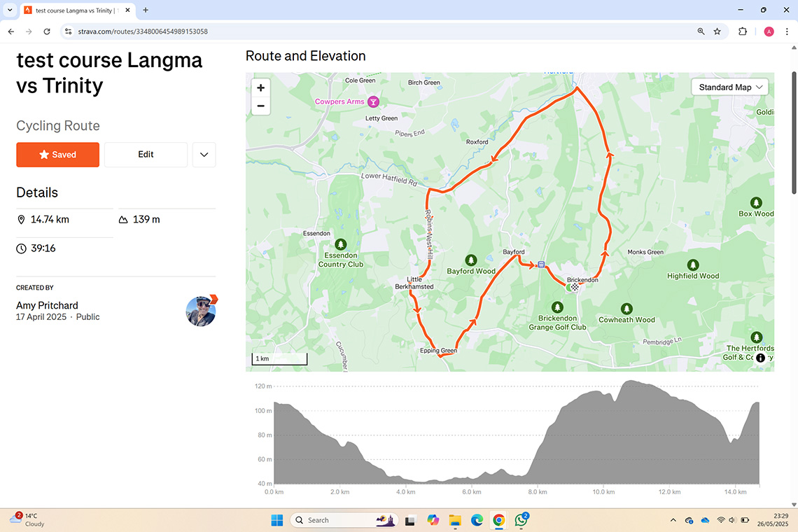Screen dimensions: 798x532
Task: Toggle the Saved route star button
Action: point(58,155)
